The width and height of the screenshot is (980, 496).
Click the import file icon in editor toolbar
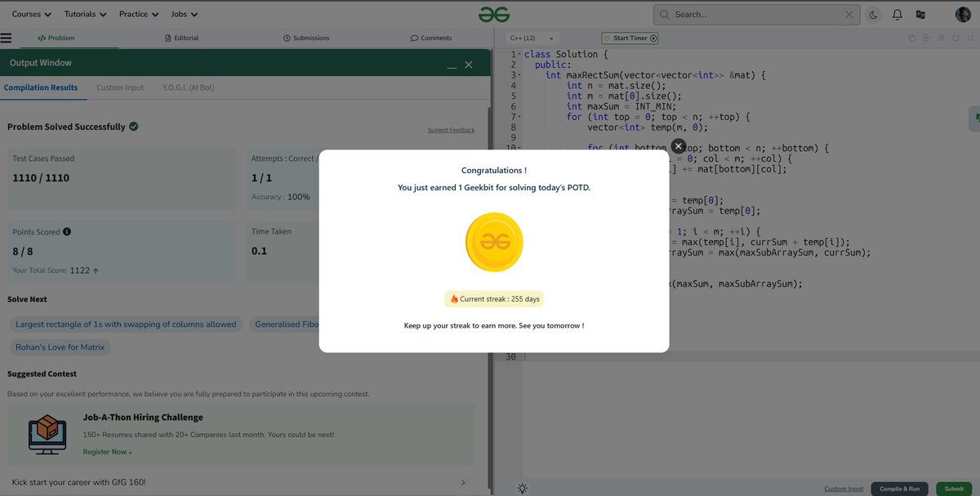click(x=926, y=38)
